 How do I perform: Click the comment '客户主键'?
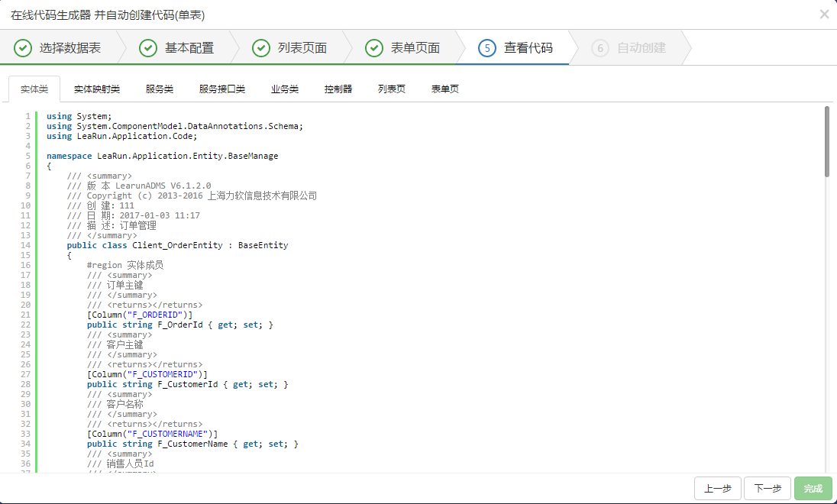115,344
